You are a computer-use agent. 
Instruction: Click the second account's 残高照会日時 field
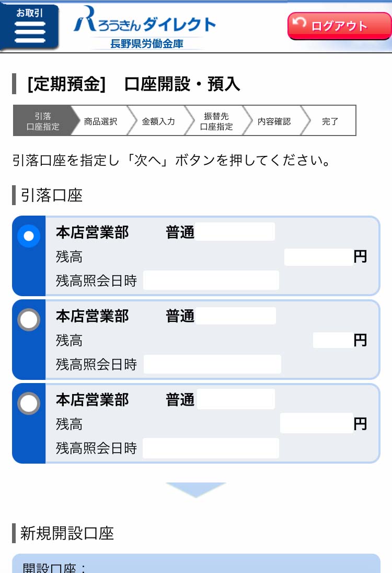click(212, 364)
